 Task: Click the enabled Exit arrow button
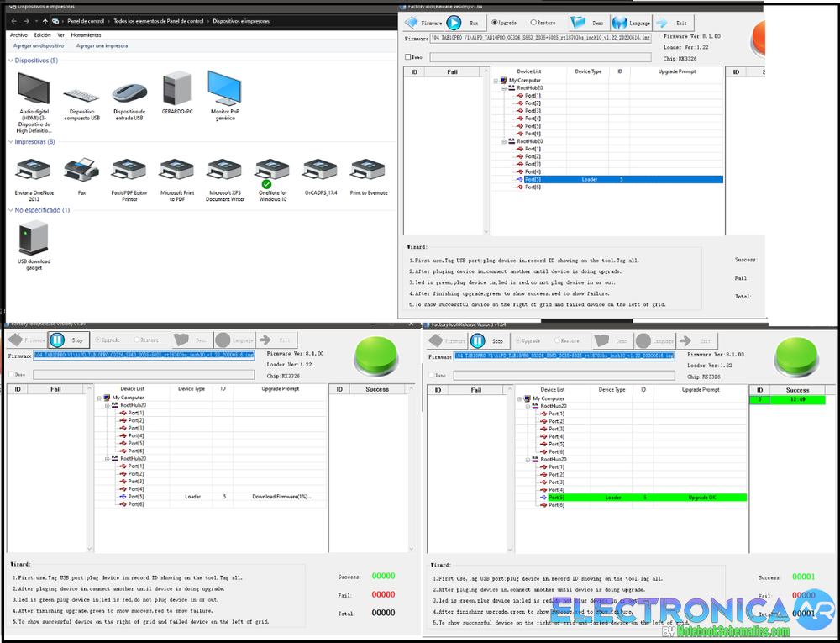click(x=672, y=24)
